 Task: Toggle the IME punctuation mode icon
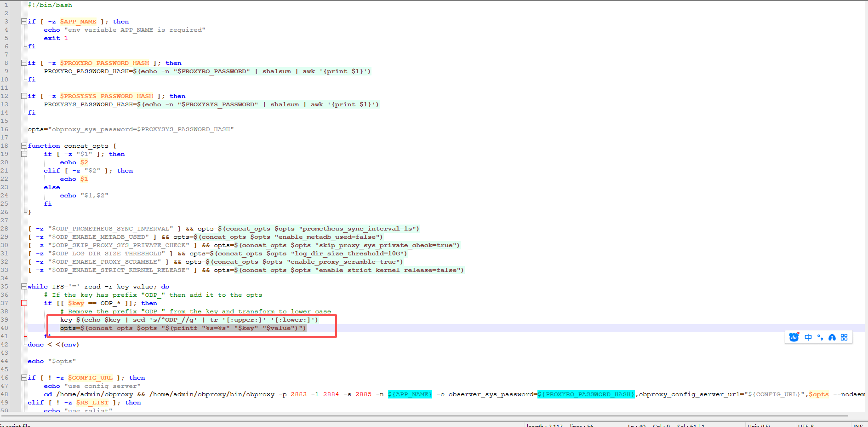coord(820,337)
